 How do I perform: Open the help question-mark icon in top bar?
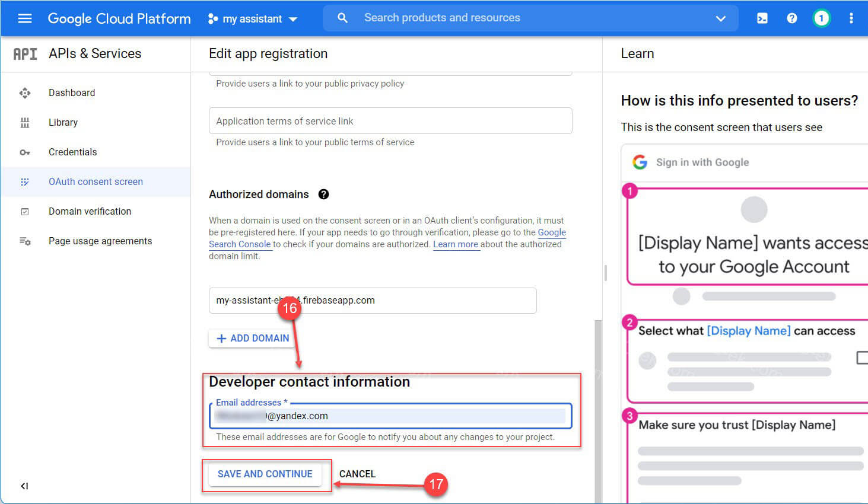click(791, 18)
